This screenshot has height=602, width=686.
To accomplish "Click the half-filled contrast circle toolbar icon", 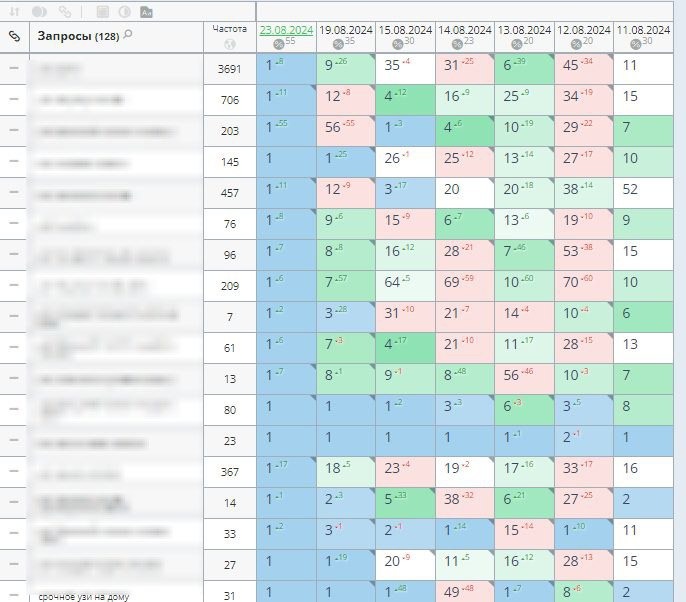I will [x=124, y=12].
